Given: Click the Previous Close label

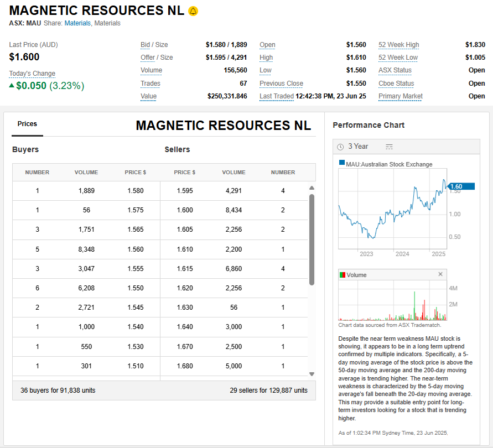Looking at the screenshot, I should coord(281,84).
